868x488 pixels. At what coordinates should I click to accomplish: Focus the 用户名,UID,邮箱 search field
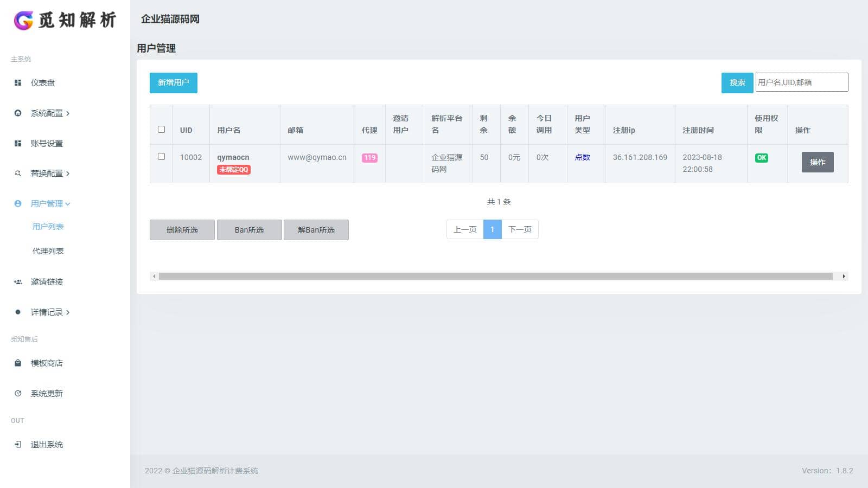click(801, 82)
